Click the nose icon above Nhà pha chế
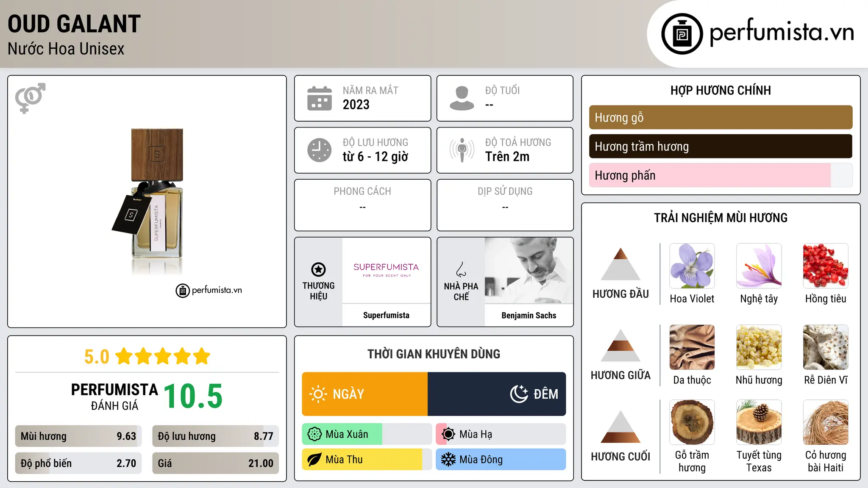Viewport: 868px width, 488px height. pyautogui.click(x=461, y=269)
